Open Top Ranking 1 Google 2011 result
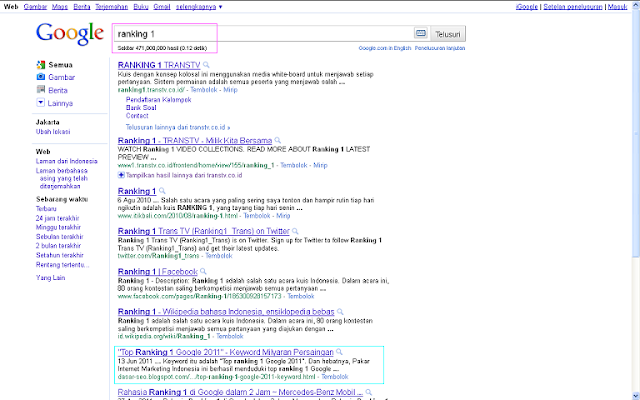 tap(226, 352)
